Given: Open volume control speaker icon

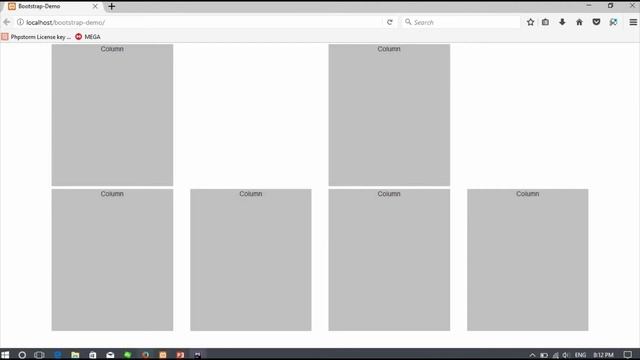Looking at the screenshot, I should pos(566,355).
